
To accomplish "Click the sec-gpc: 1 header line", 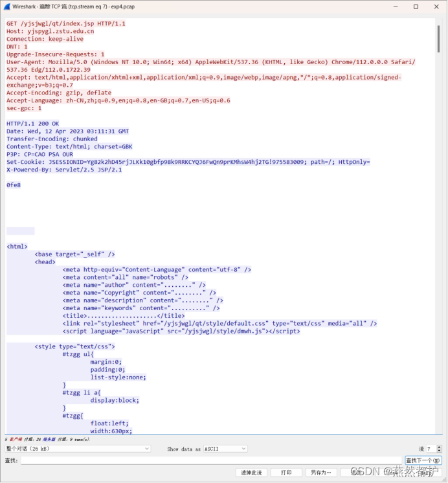I will pyautogui.click(x=24, y=108).
